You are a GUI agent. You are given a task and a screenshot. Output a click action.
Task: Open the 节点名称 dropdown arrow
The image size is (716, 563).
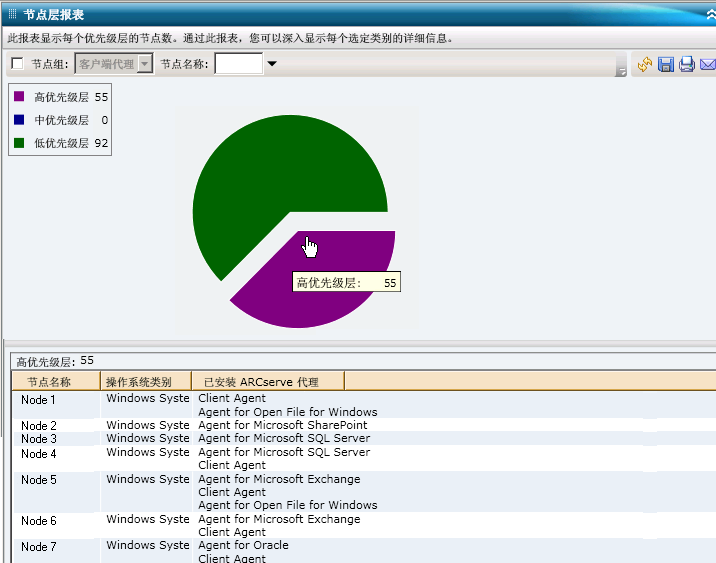point(272,64)
